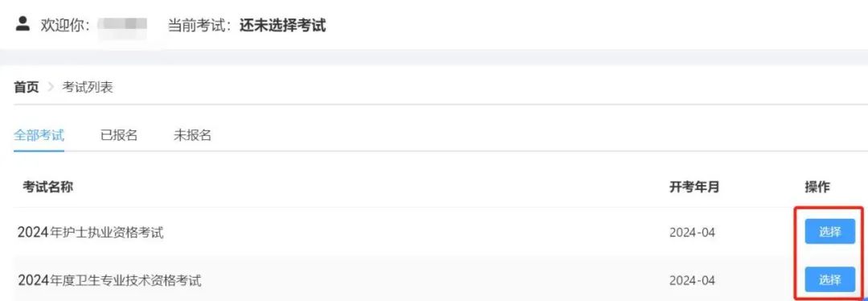Click the 考试名称 column header

[x=47, y=187]
